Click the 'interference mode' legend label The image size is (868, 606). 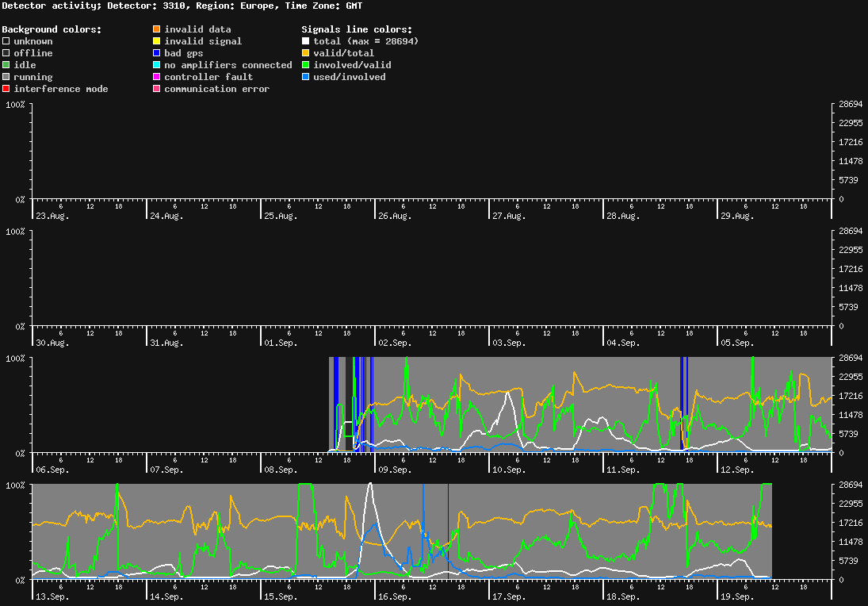[x=61, y=89]
